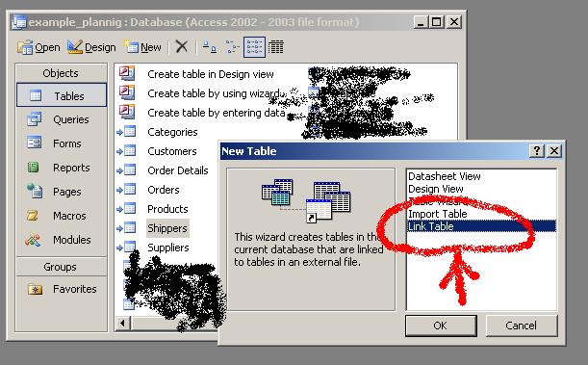588x365 pixels.
Task: Select the Shippers linked table
Action: tap(167, 228)
